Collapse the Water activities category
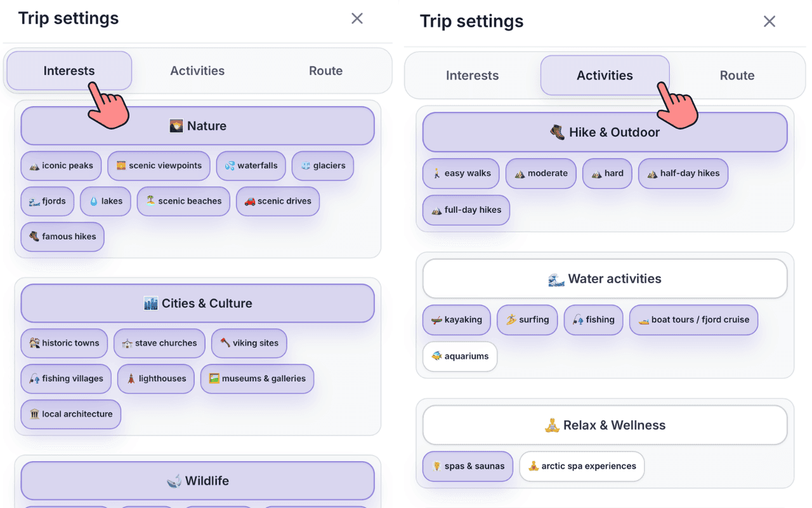 tap(604, 278)
